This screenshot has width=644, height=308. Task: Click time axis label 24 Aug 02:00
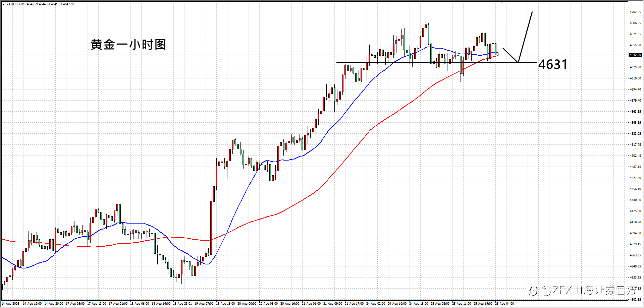pos(376,304)
